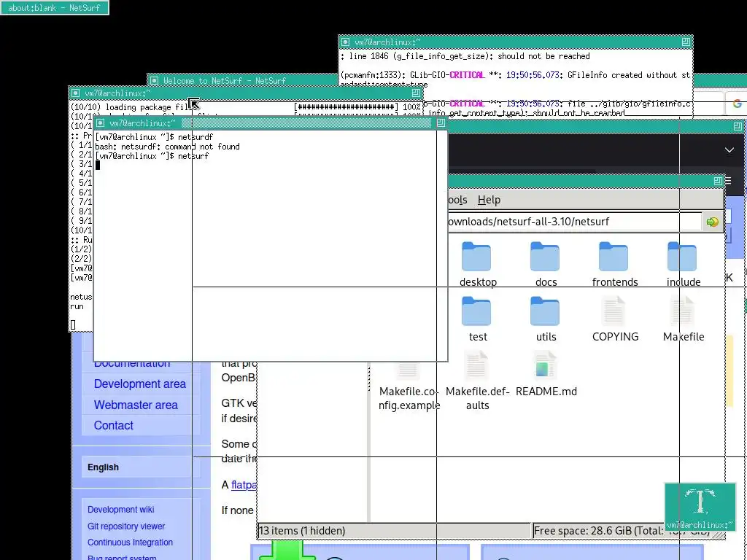The image size is (747, 560).
Task: Open the Git repository viewer link
Action: [x=125, y=526]
